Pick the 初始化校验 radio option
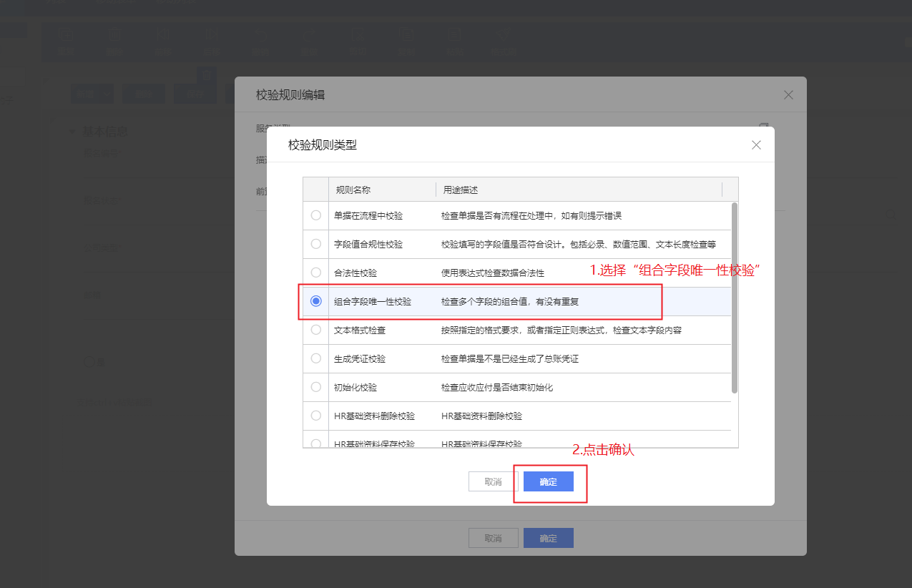Image resolution: width=912 pixels, height=588 pixels. point(316,387)
